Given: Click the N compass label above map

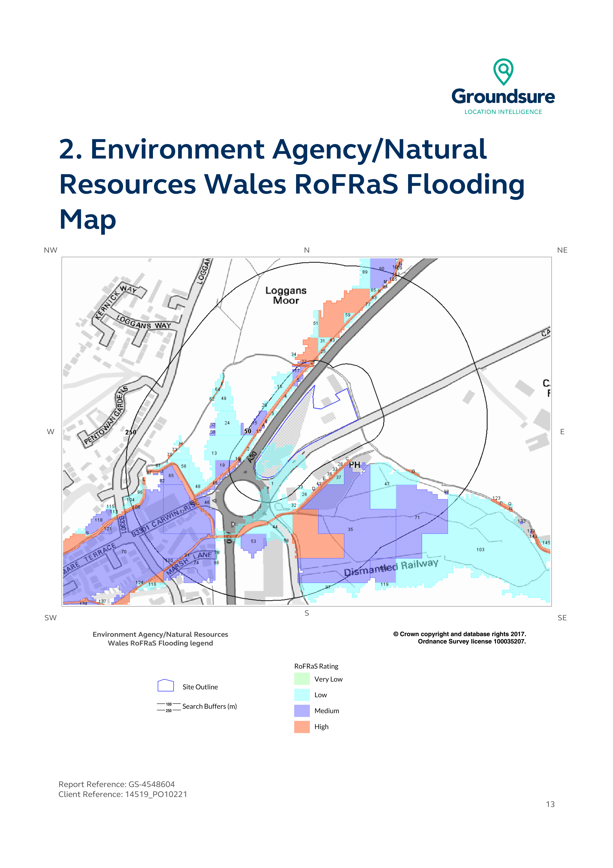Looking at the screenshot, I should click(306, 250).
